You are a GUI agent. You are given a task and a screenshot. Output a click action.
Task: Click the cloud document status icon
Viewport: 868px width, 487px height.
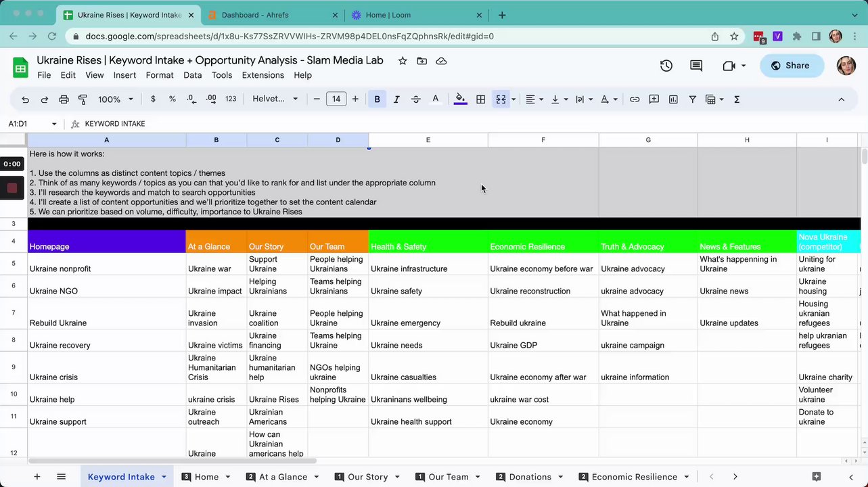(x=441, y=61)
